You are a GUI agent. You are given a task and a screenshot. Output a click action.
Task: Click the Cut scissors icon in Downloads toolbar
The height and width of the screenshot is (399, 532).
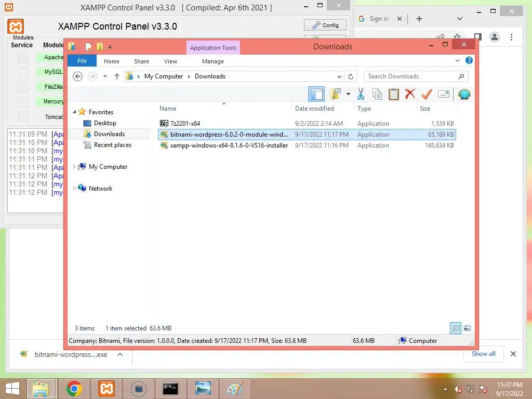pyautogui.click(x=361, y=94)
